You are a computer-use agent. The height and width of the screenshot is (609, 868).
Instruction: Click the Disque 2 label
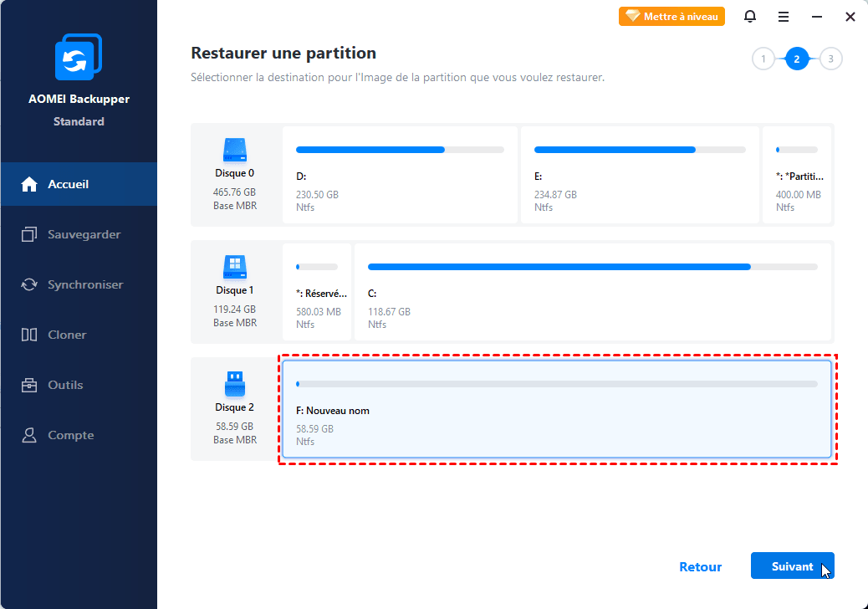point(235,407)
